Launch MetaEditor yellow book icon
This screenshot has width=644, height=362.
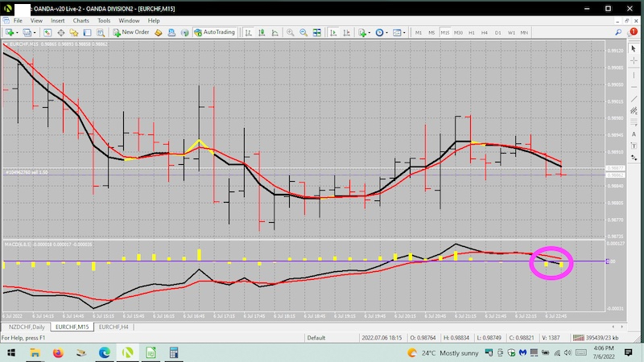(159, 32)
